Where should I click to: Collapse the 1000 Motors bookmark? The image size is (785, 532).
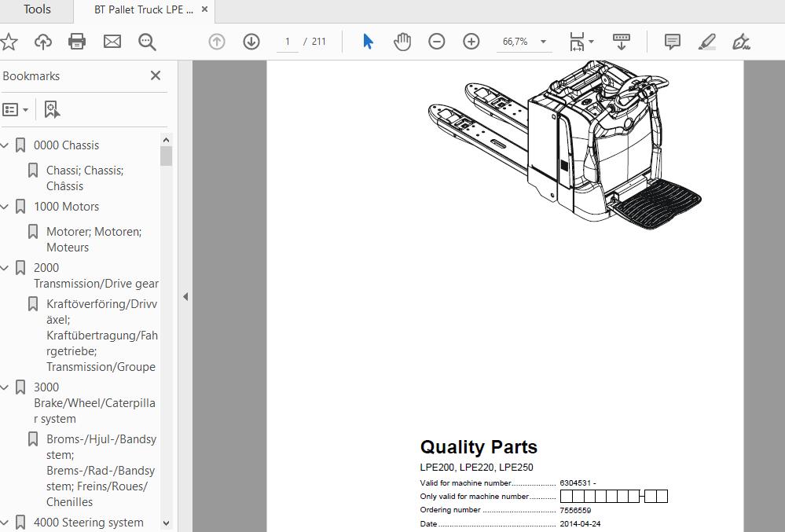(5, 207)
